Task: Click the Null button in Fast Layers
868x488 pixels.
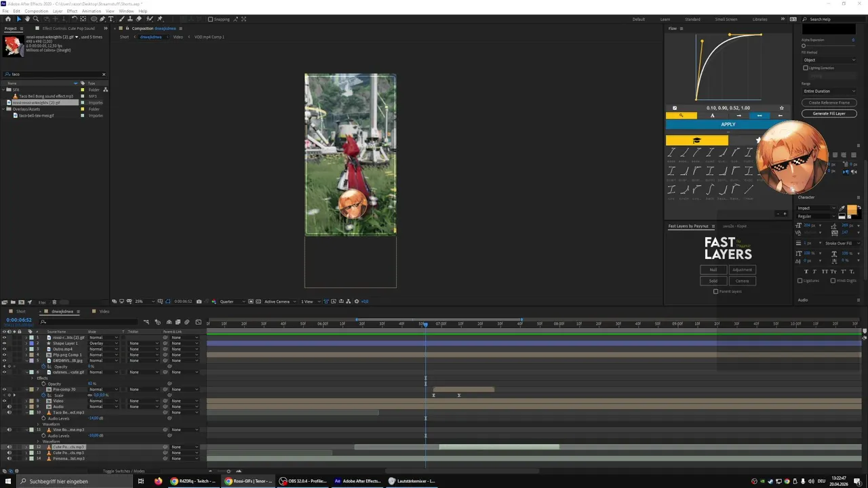Action: coord(713,270)
